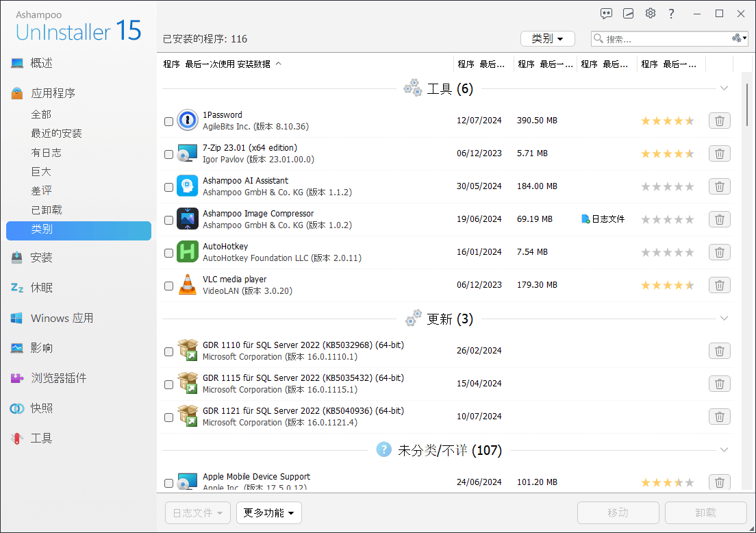The width and height of the screenshot is (756, 533).
Task: Open 快照 in sidebar
Action: [x=41, y=408]
